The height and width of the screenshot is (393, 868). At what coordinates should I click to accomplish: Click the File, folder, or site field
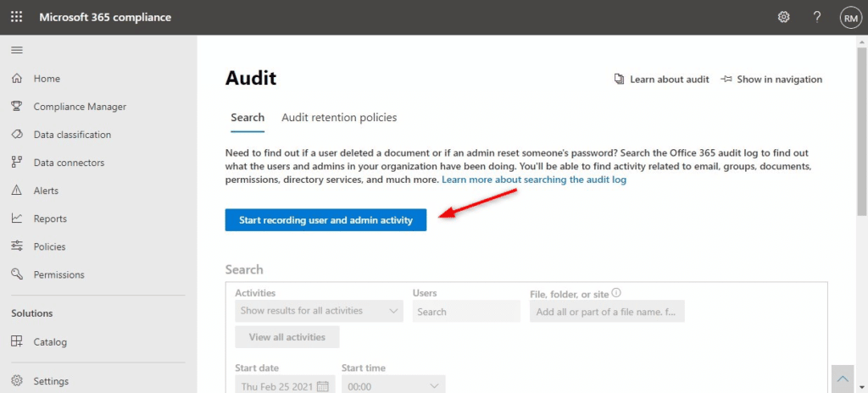607,312
